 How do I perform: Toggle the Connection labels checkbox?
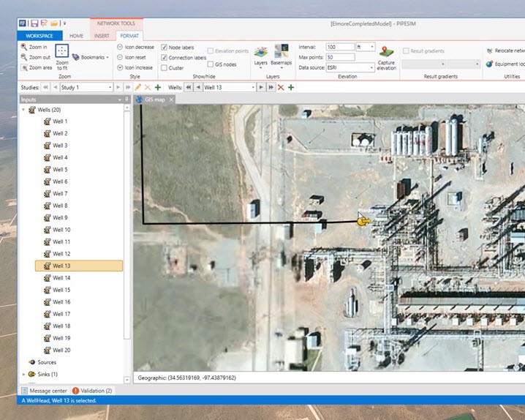165,57
